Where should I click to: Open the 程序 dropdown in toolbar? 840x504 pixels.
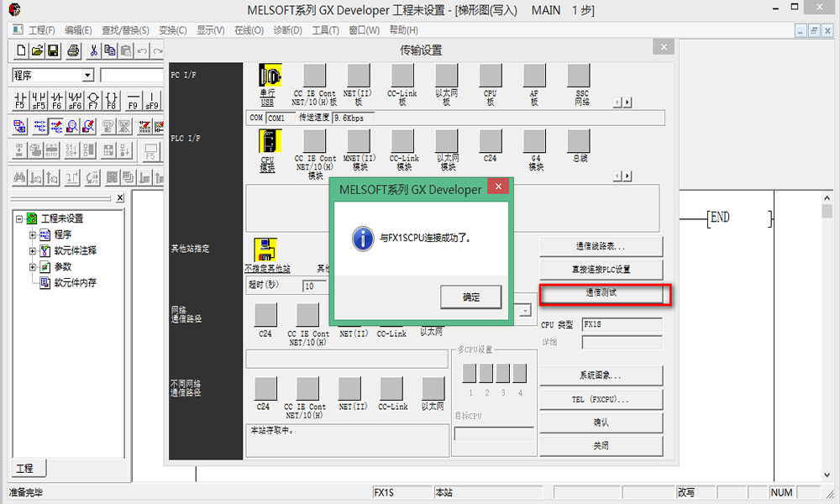pyautogui.click(x=88, y=76)
